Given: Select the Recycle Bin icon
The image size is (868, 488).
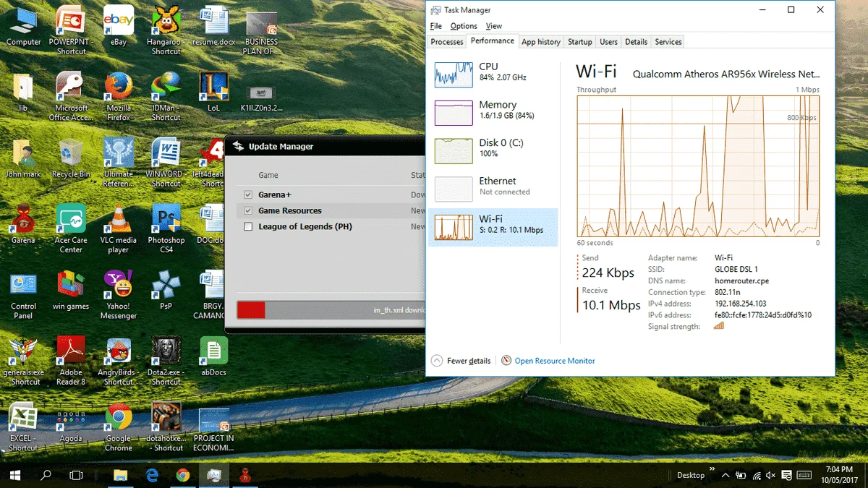Looking at the screenshot, I should pyautogui.click(x=71, y=157).
